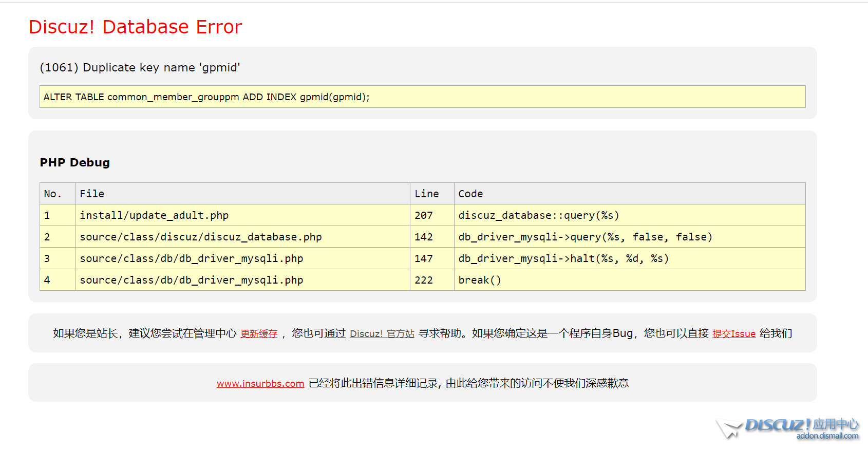868x449 pixels.
Task: Click the discuz_database::query(%s) code cell
Action: pos(630,215)
